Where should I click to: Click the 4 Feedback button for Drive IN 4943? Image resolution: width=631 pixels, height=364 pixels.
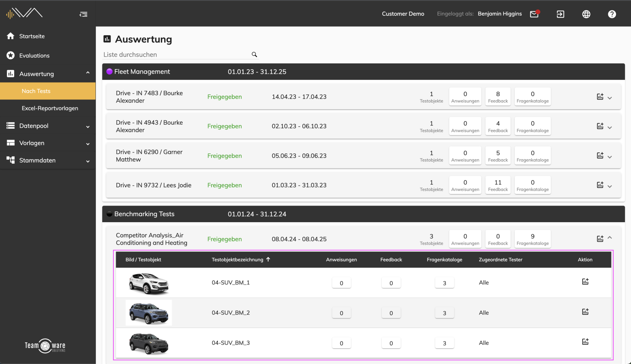coord(498,126)
